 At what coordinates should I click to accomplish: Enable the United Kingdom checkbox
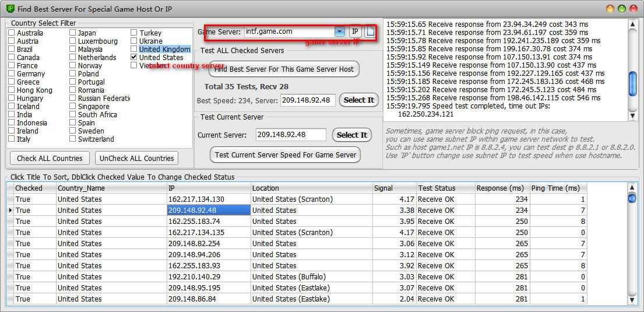(133, 50)
